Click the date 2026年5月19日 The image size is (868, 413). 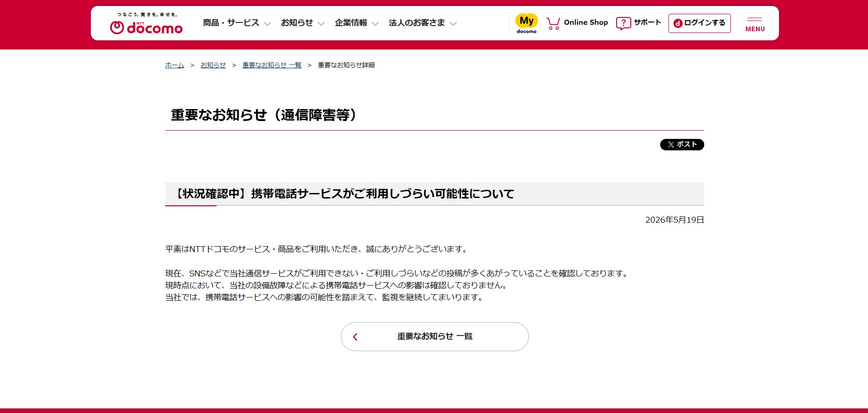coord(674,220)
